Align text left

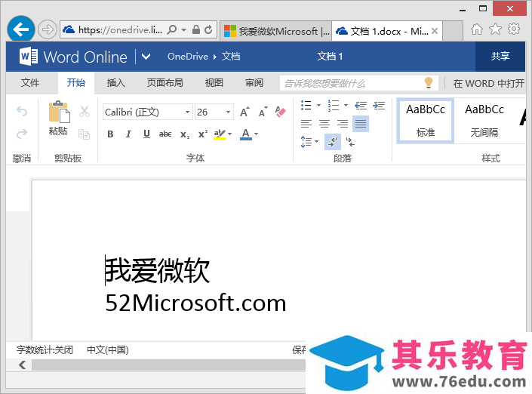pyautogui.click(x=306, y=124)
